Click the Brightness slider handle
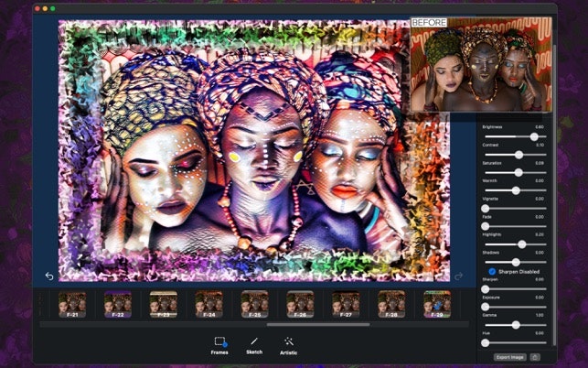 [534, 137]
